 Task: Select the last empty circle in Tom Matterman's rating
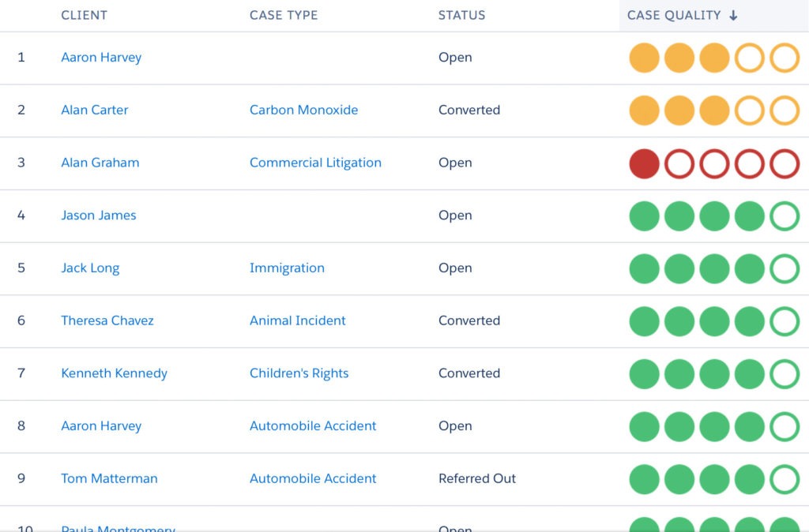[785, 479]
